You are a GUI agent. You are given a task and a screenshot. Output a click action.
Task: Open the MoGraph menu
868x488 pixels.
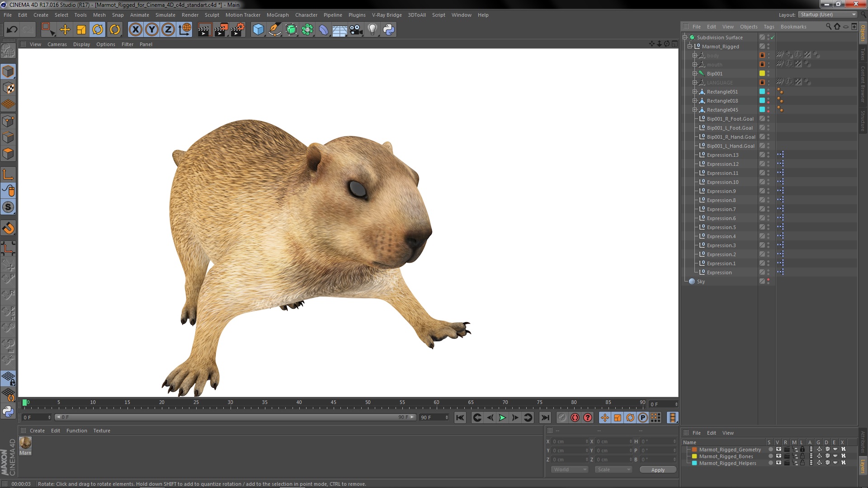[277, 15]
